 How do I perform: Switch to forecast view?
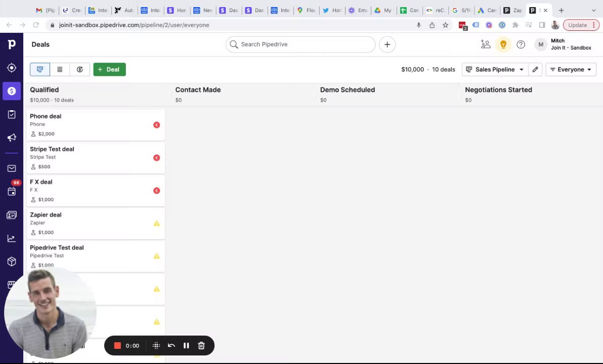point(79,70)
